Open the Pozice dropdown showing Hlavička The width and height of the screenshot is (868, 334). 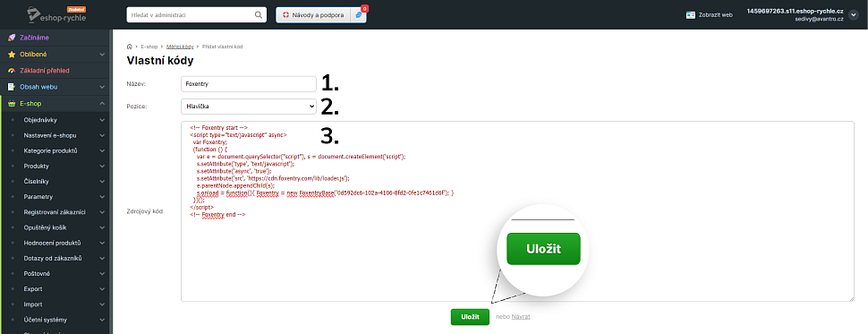[249, 106]
